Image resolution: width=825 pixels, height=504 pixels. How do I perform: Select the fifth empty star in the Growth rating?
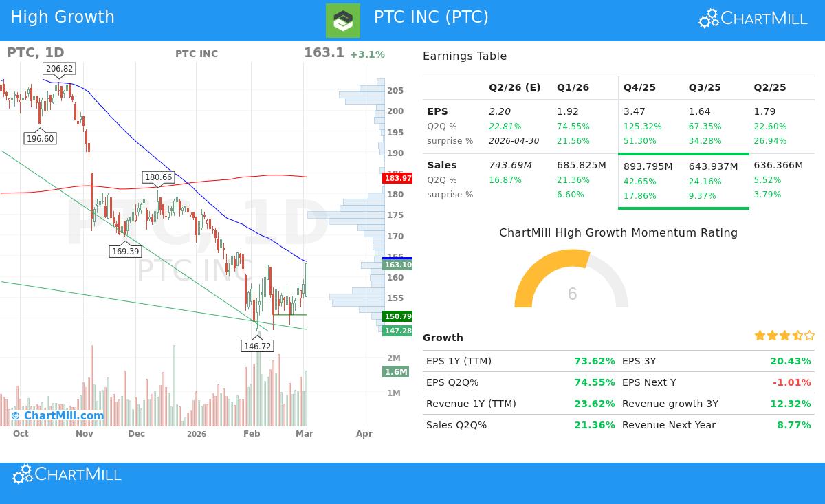pos(808,336)
